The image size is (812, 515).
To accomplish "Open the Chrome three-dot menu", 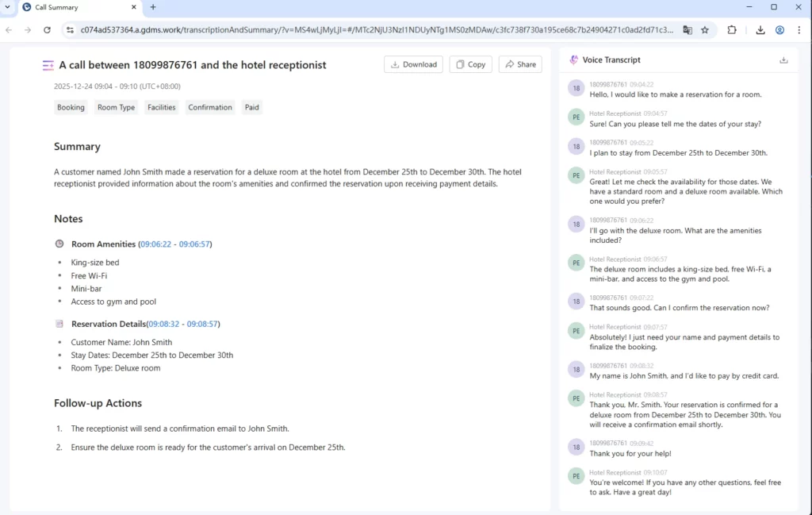I will (x=799, y=30).
